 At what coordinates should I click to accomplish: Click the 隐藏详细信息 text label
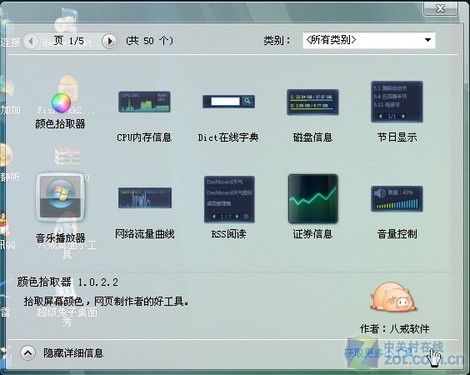(x=73, y=353)
